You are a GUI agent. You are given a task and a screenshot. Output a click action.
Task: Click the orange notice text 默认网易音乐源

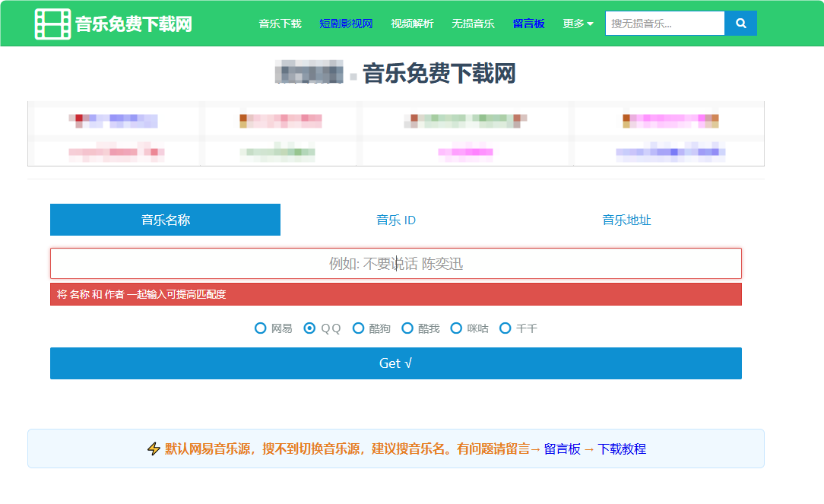pyautogui.click(x=208, y=449)
